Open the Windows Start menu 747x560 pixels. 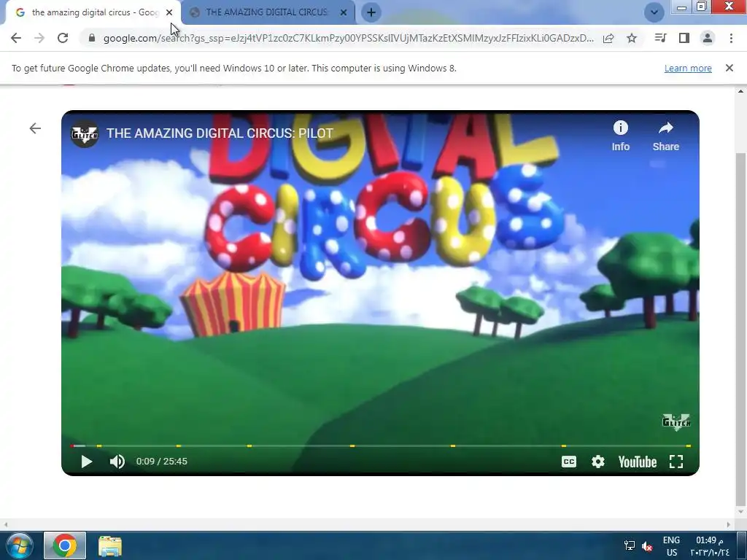[x=20, y=545]
